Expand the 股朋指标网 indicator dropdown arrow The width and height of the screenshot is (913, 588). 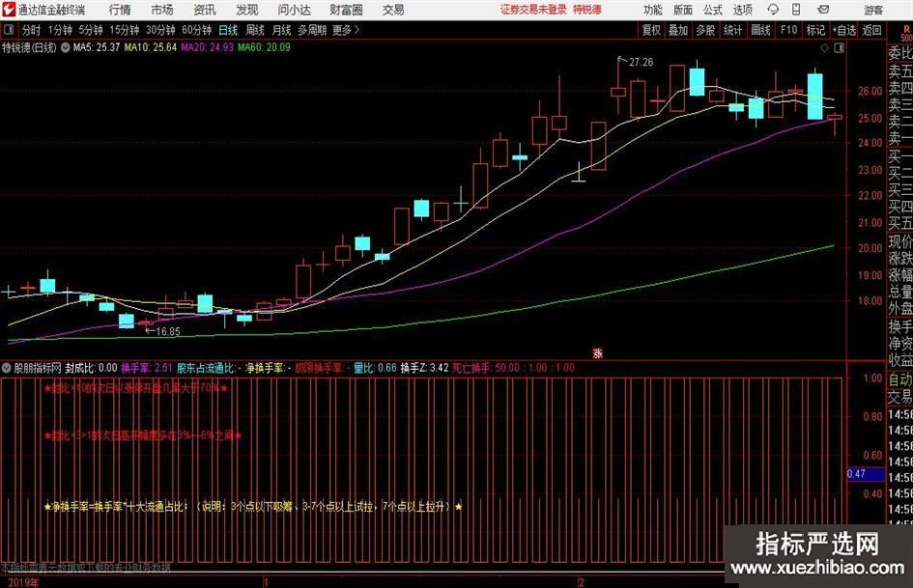click(7, 368)
